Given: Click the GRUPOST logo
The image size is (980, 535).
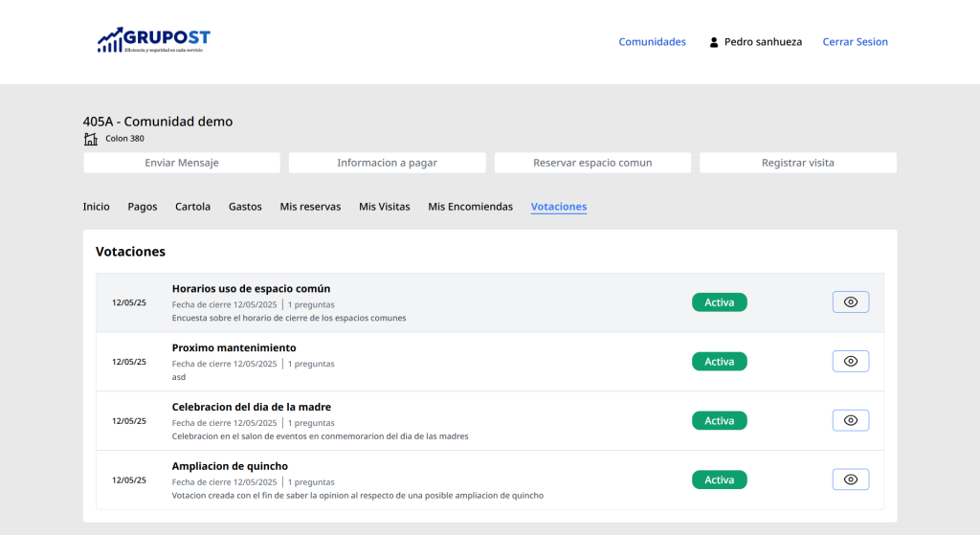Looking at the screenshot, I should [153, 40].
